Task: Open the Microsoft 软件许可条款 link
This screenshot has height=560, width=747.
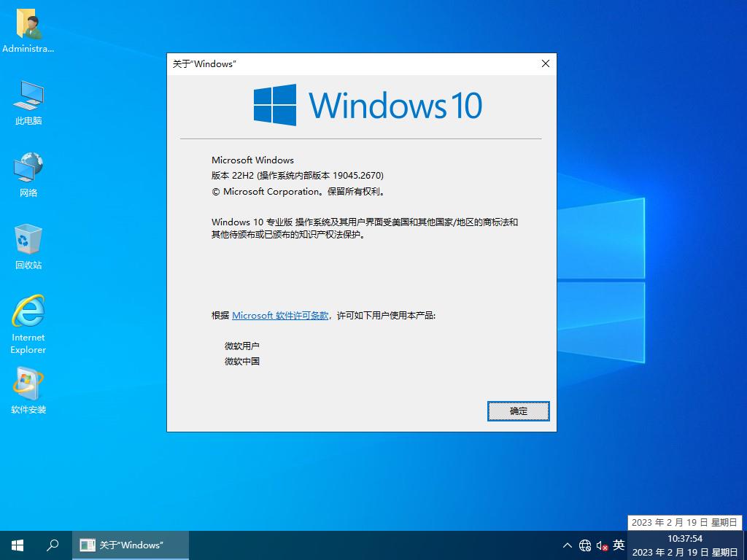Action: pyautogui.click(x=280, y=316)
